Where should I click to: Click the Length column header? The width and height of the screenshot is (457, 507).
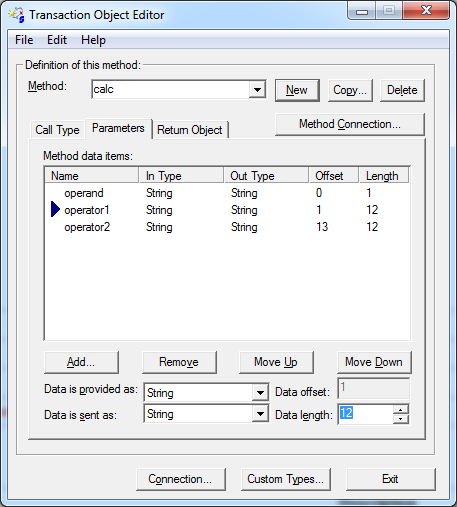[384, 175]
